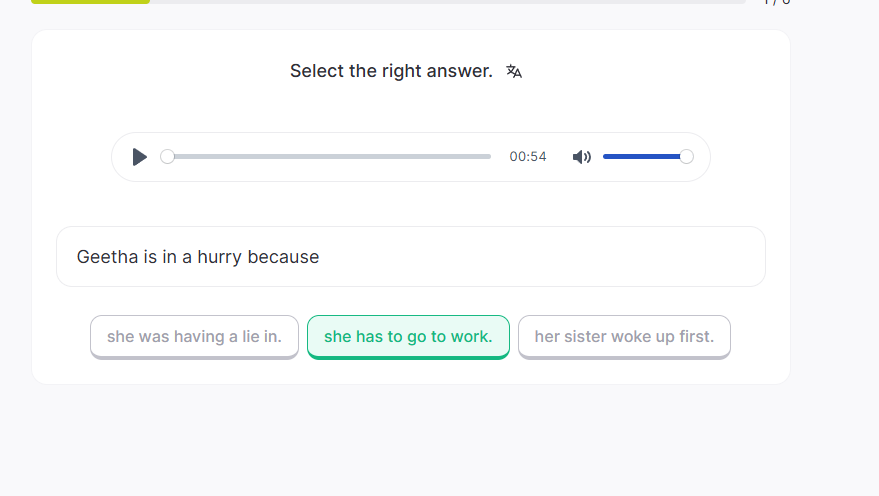Click the translate icon beside the instruction

coord(514,71)
